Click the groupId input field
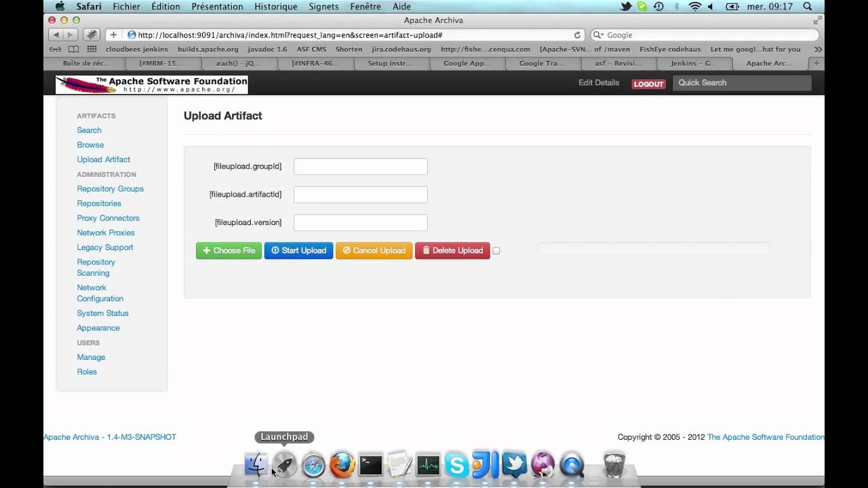 coord(361,166)
